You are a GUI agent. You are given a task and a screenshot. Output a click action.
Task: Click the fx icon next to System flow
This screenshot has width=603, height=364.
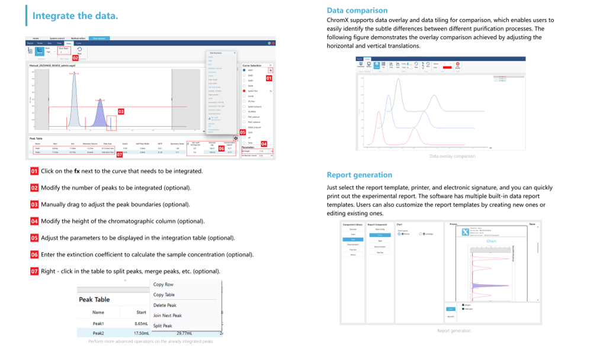pyautogui.click(x=271, y=91)
